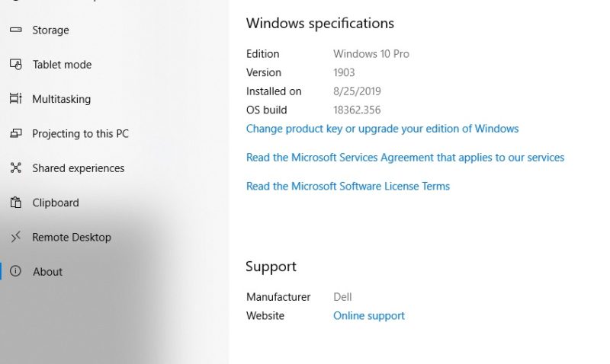Click the Remote Desktop icon
This screenshot has height=364, width=610.
click(15, 238)
